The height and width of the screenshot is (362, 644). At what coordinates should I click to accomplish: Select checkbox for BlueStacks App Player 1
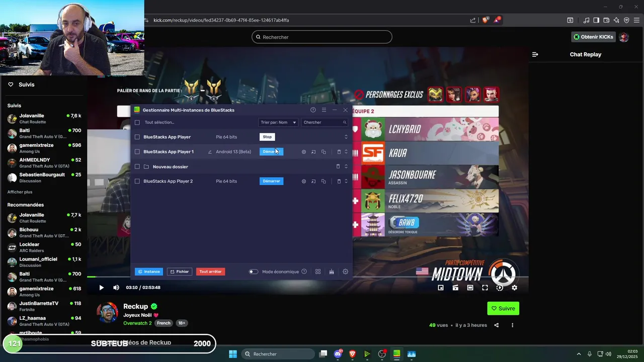pyautogui.click(x=137, y=152)
